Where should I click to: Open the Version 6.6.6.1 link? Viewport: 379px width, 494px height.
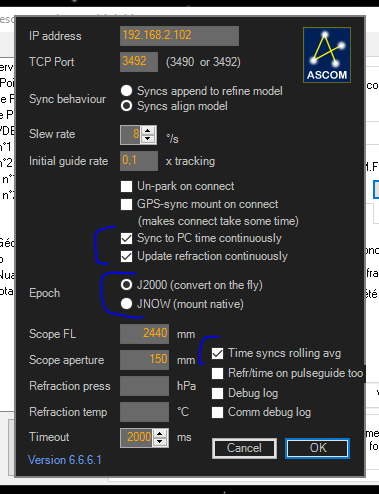[65, 460]
